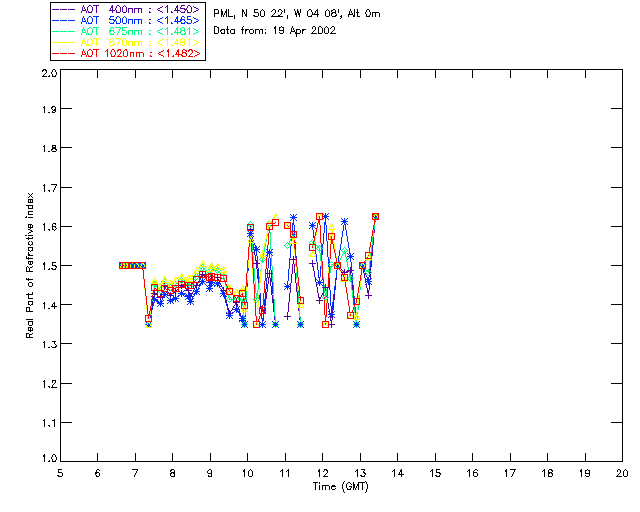The width and height of the screenshot is (640, 512).
Task: Select the 'AOT 400nm : <1.450>' legend entry
Action: coord(127,9)
